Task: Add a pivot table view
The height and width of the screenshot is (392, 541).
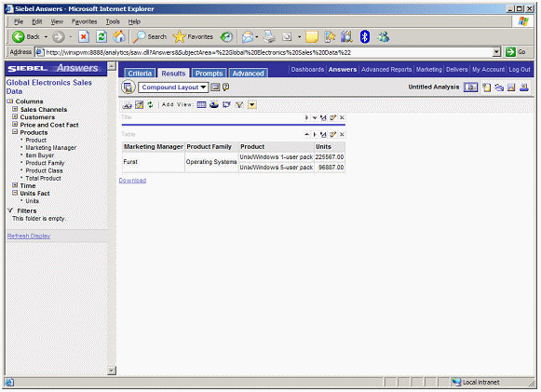Action: 226,105
